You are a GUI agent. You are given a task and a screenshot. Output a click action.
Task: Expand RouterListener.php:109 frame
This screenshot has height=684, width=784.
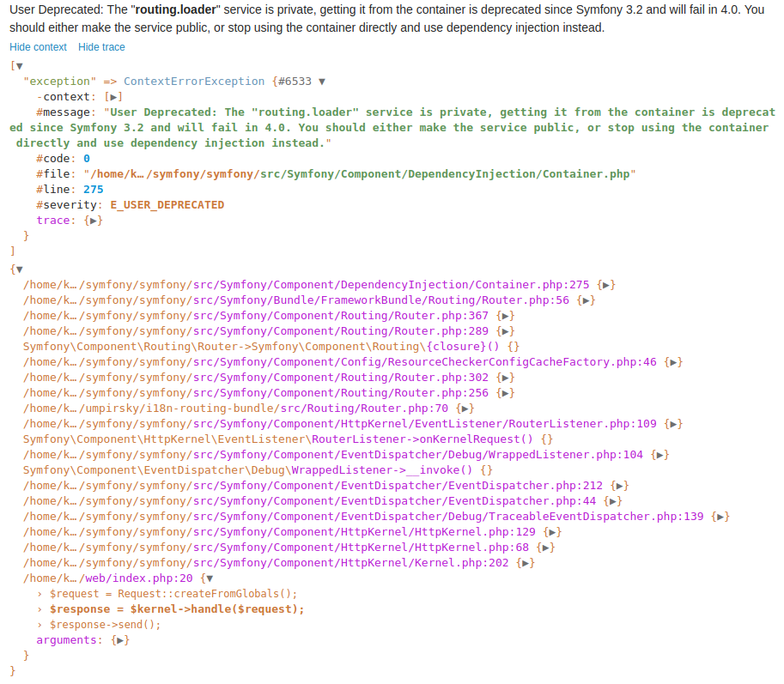673,424
